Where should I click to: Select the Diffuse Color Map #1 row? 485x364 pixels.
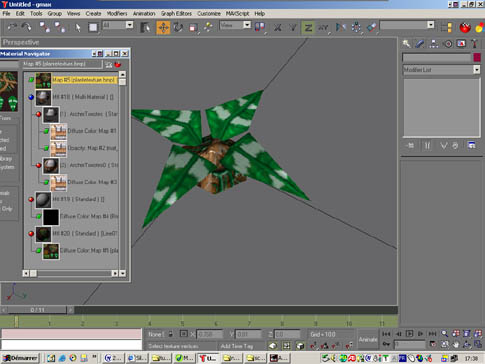point(92,131)
